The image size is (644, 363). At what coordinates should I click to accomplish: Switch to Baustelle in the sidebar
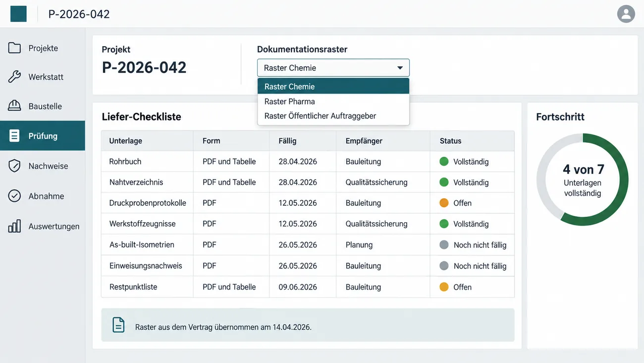[43, 106]
